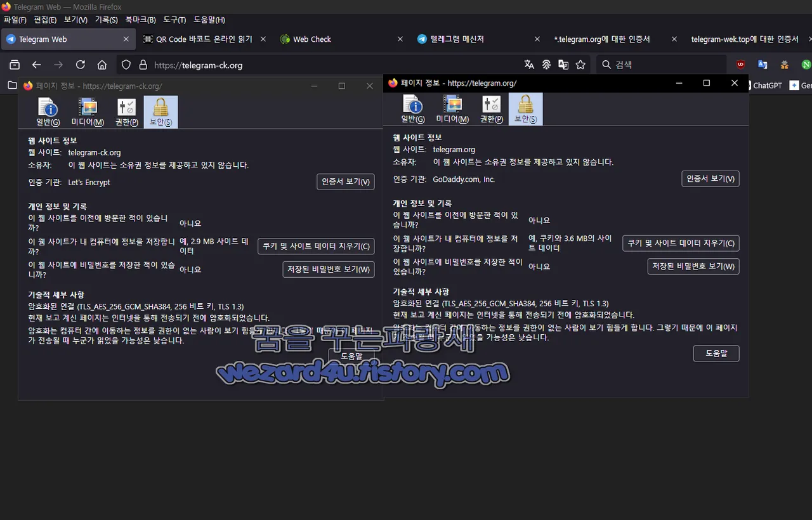
Task: Click 쿠키 및 사이트 데이터 지우기 in telegram-ck.org window
Action: pos(316,246)
